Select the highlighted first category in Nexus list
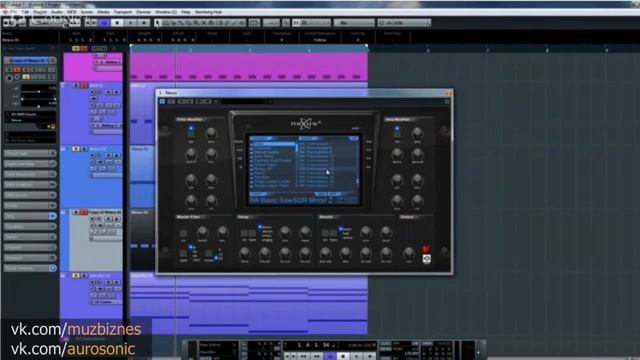Viewport: 640px width, 360px height. coord(273,144)
